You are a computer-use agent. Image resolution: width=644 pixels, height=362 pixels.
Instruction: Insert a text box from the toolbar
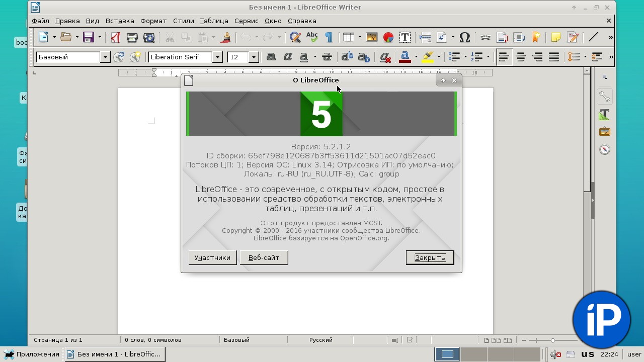click(x=405, y=37)
